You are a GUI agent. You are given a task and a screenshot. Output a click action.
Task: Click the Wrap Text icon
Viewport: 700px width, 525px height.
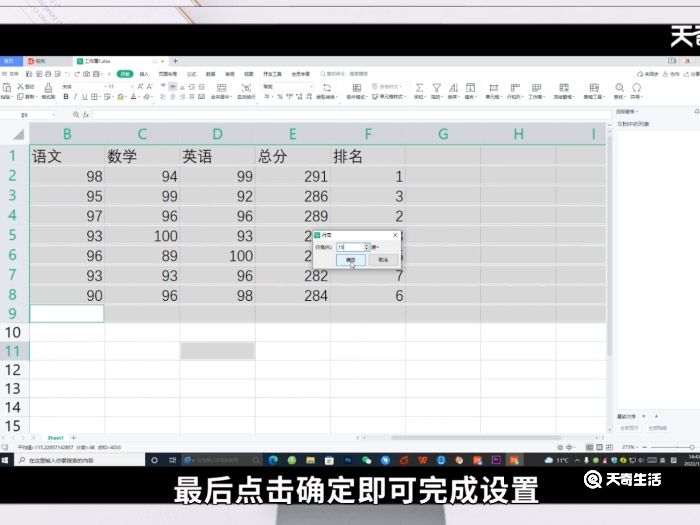[246, 88]
